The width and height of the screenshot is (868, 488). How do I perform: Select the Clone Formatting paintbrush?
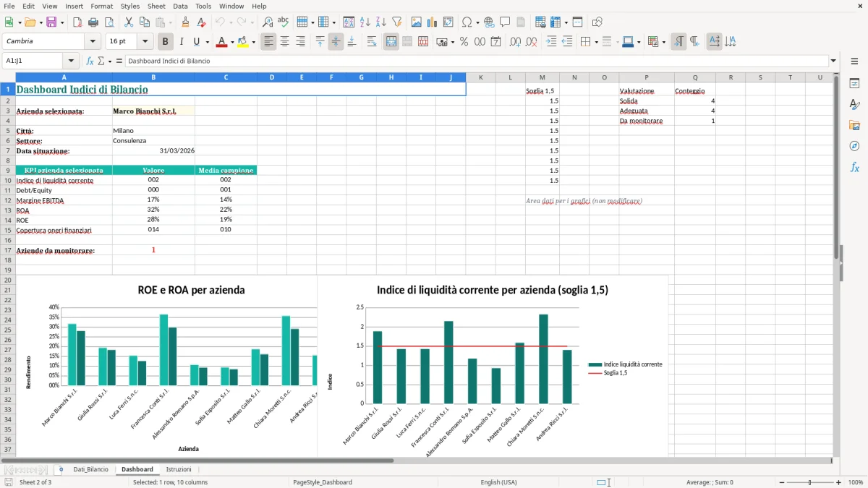click(185, 22)
